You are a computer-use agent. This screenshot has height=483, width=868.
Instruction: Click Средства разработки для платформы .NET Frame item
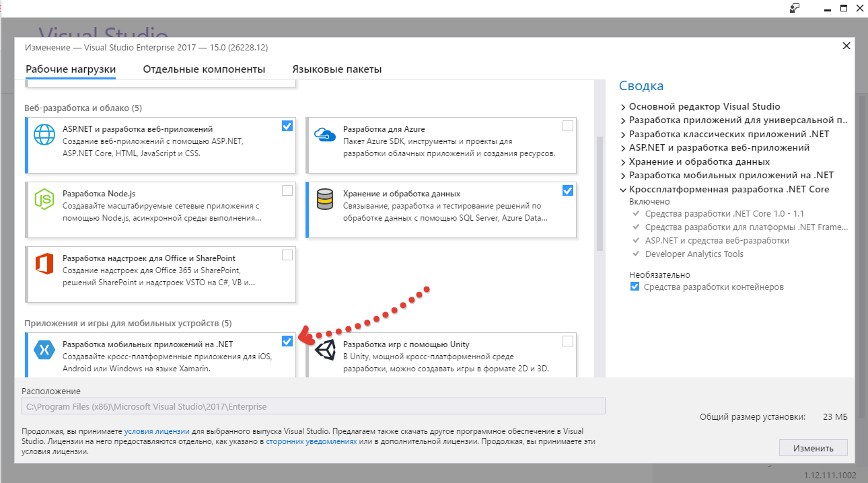[746, 227]
